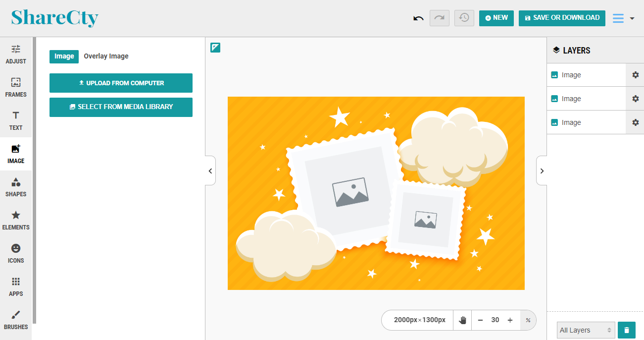Open settings for the top Image layer
This screenshot has height=340, width=644.
point(635,74)
